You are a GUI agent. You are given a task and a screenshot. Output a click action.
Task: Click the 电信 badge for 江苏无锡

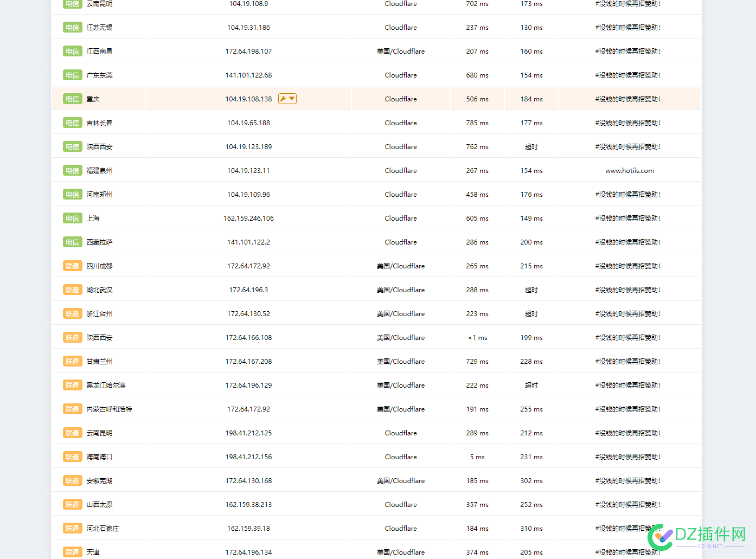click(73, 28)
